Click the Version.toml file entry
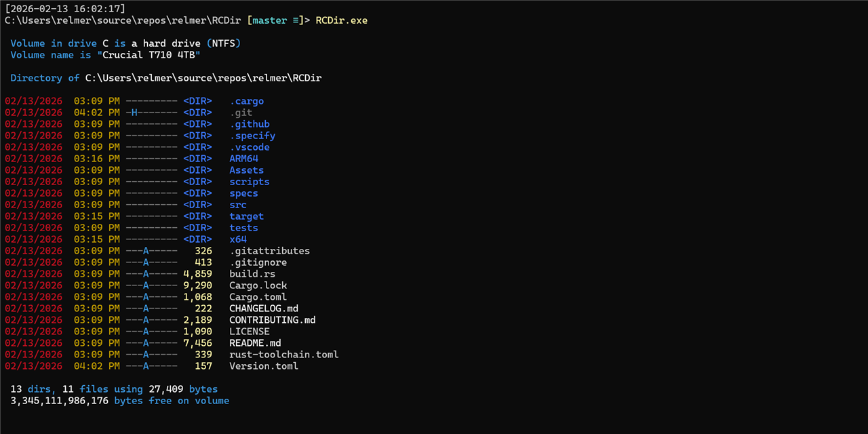 pyautogui.click(x=264, y=366)
